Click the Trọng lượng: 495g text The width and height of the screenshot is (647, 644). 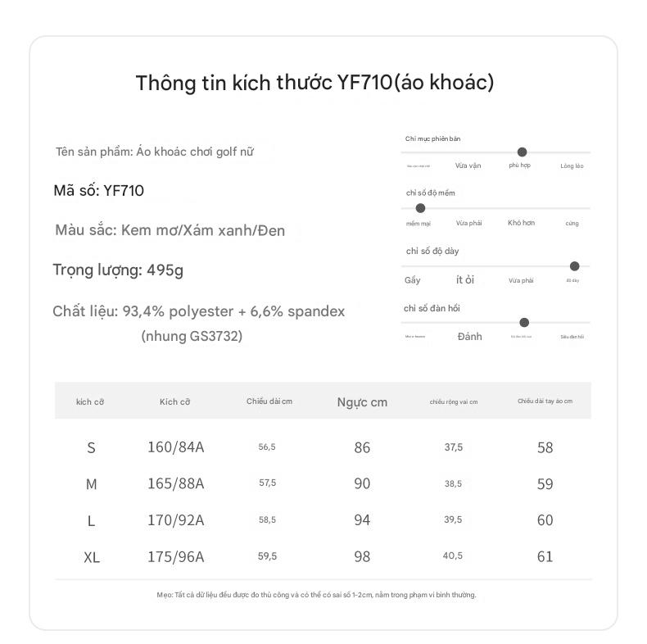[x=118, y=270]
